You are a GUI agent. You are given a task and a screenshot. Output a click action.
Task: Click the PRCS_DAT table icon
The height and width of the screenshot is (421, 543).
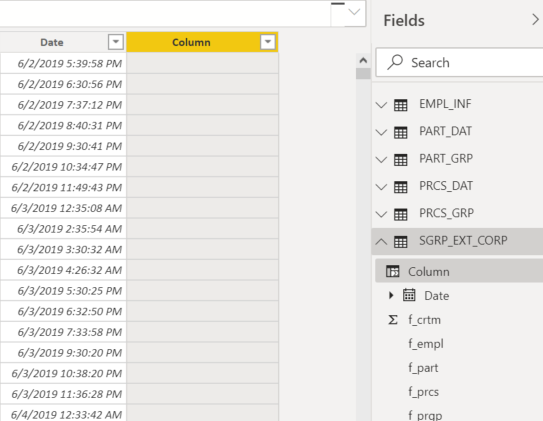coord(401,187)
